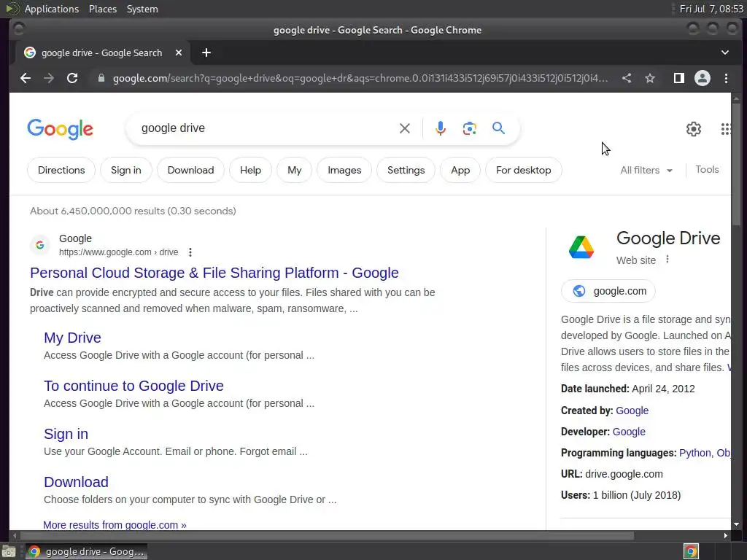Screen dimensions: 747x560
Task: Open To continue to Google Drive link
Action: coord(134,386)
